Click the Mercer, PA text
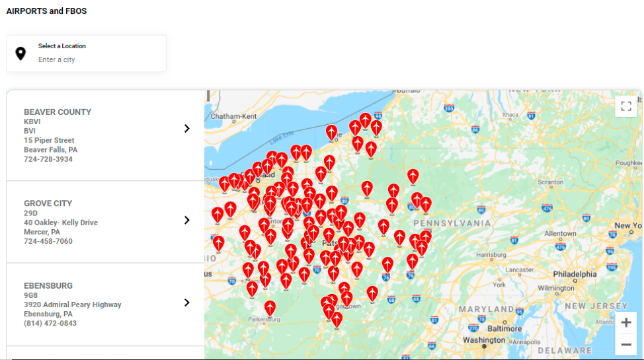The width and height of the screenshot is (644, 360). [42, 232]
